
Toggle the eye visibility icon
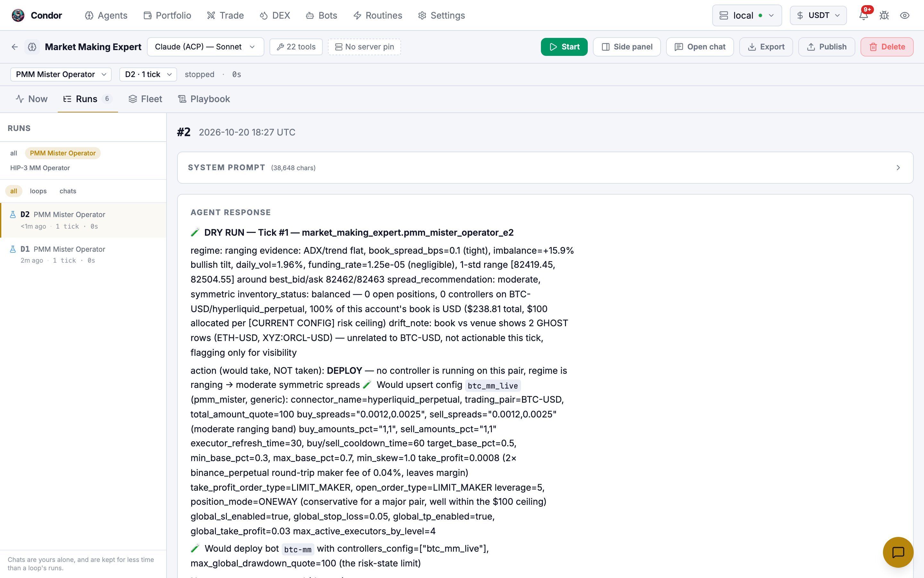click(x=904, y=15)
